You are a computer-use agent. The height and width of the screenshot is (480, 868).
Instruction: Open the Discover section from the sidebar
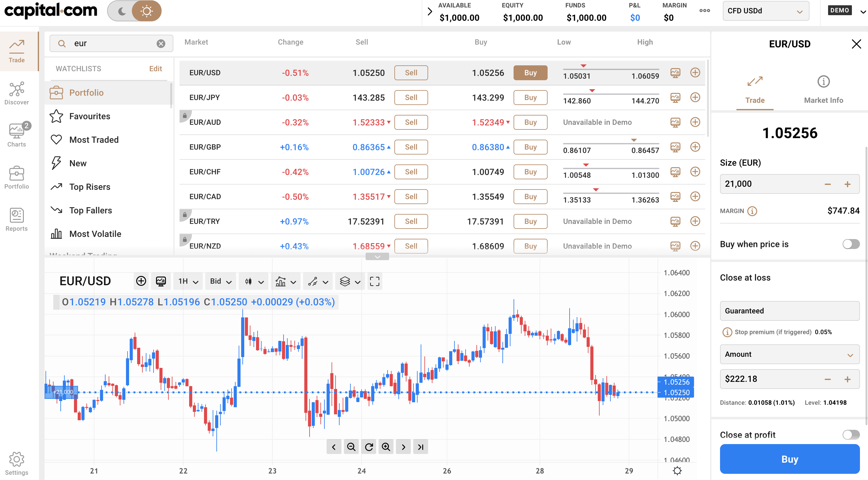pos(16,93)
